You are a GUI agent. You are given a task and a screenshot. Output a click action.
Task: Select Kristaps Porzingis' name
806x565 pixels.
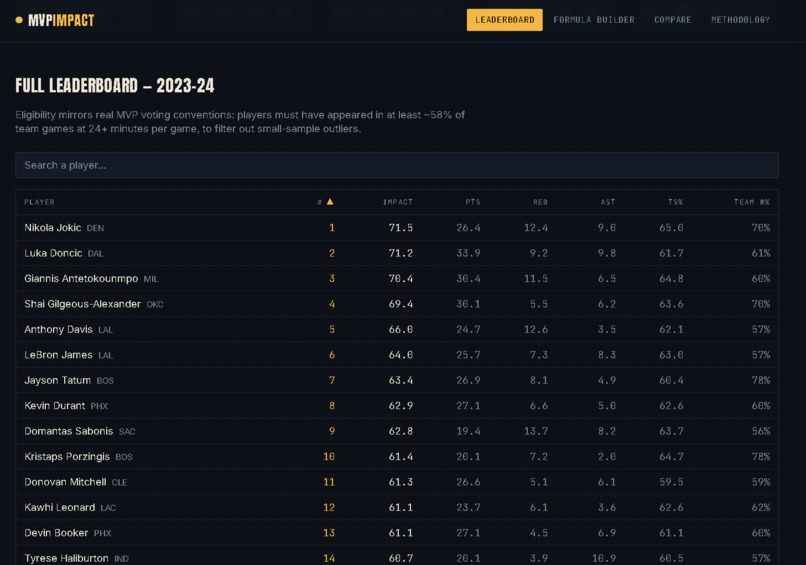(67, 457)
